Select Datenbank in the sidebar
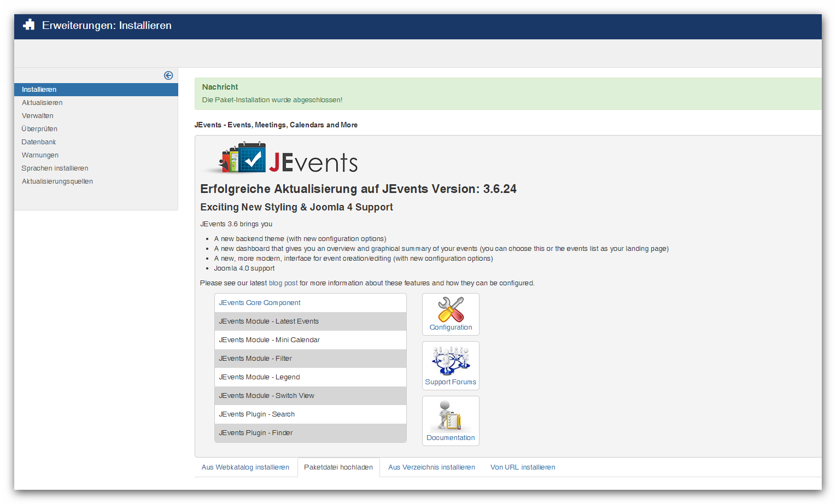The width and height of the screenshot is (836, 504). tap(39, 142)
